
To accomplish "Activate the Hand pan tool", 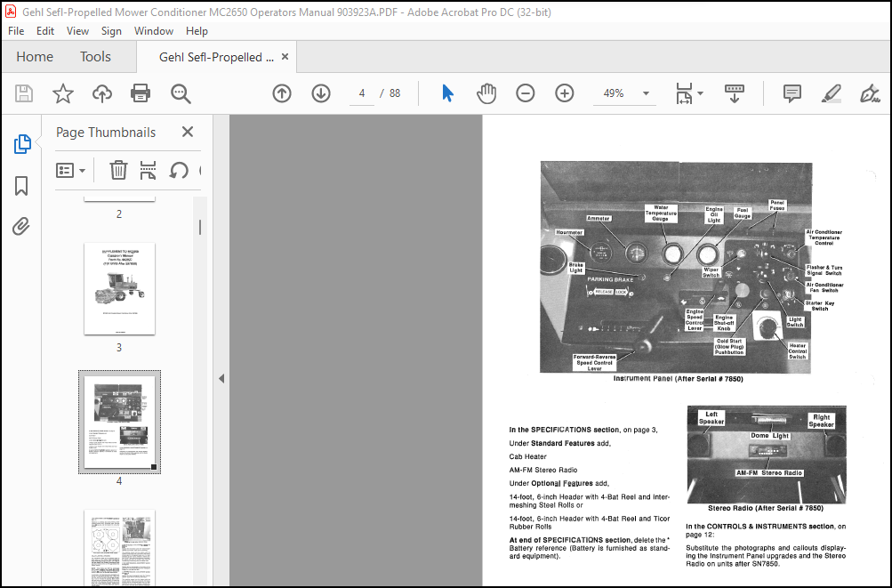I will 486,93.
